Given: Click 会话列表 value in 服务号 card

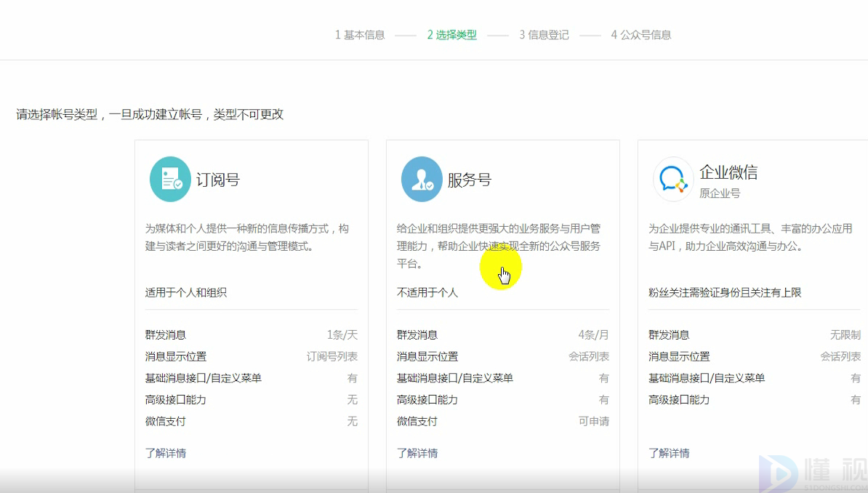Looking at the screenshot, I should 589,356.
